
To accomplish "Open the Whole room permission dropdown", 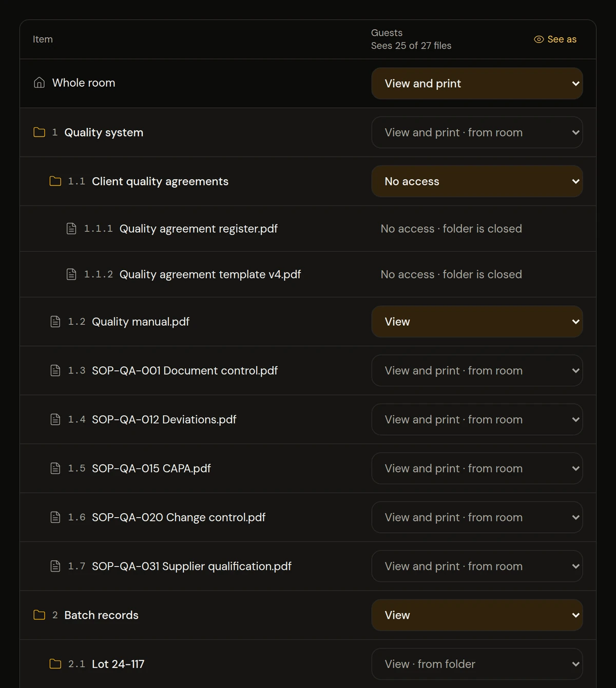I will tap(477, 83).
